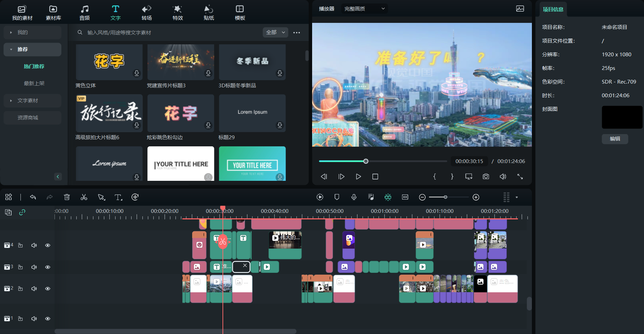Zoom in timeline with plus button
This screenshot has height=334, width=644.
476,197
